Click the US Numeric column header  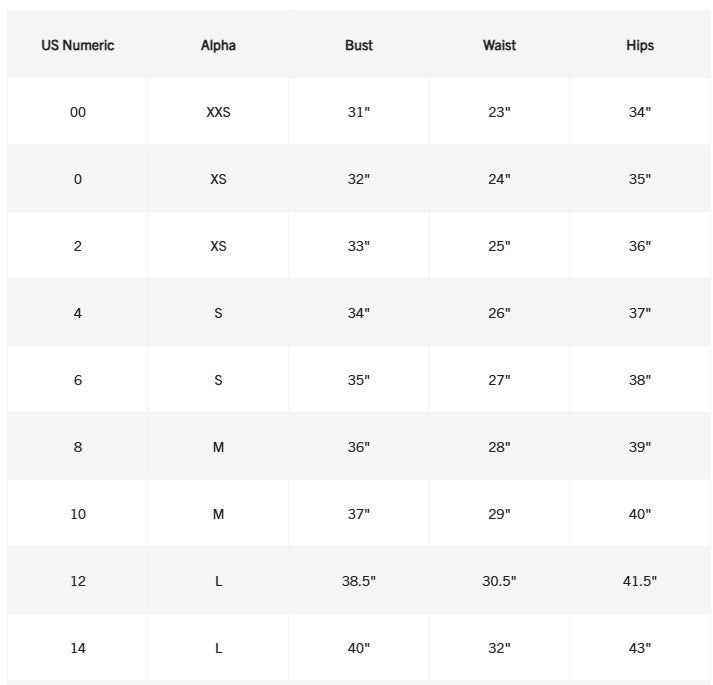click(78, 45)
